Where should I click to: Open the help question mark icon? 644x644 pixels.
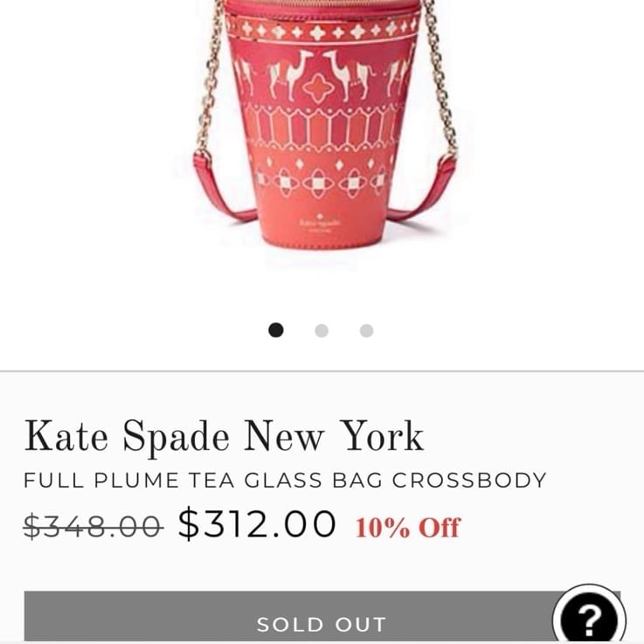[x=589, y=618]
